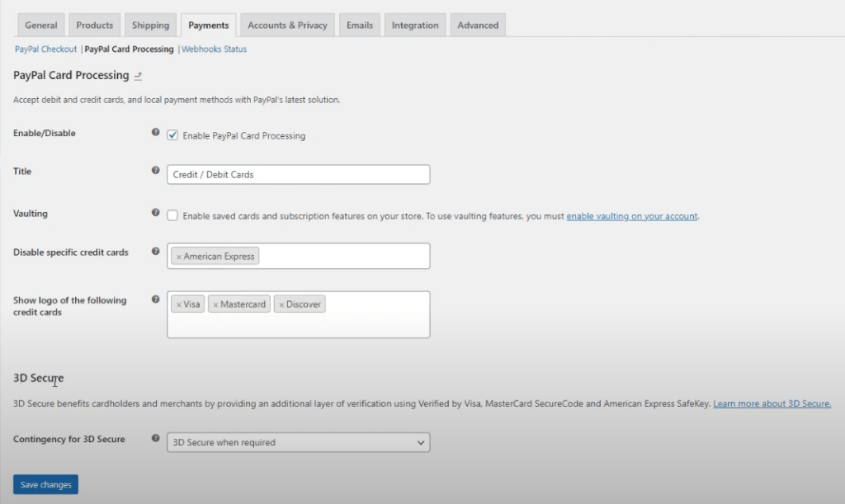Click help icon for Show logo setting
This screenshot has height=504, width=845.
click(156, 299)
